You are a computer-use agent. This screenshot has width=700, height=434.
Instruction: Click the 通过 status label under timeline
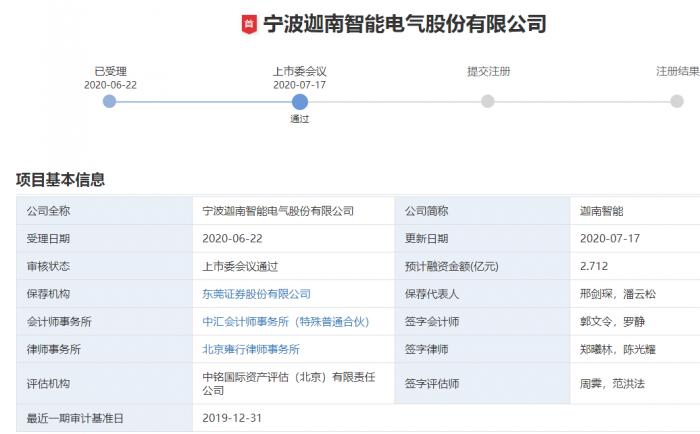(300, 119)
